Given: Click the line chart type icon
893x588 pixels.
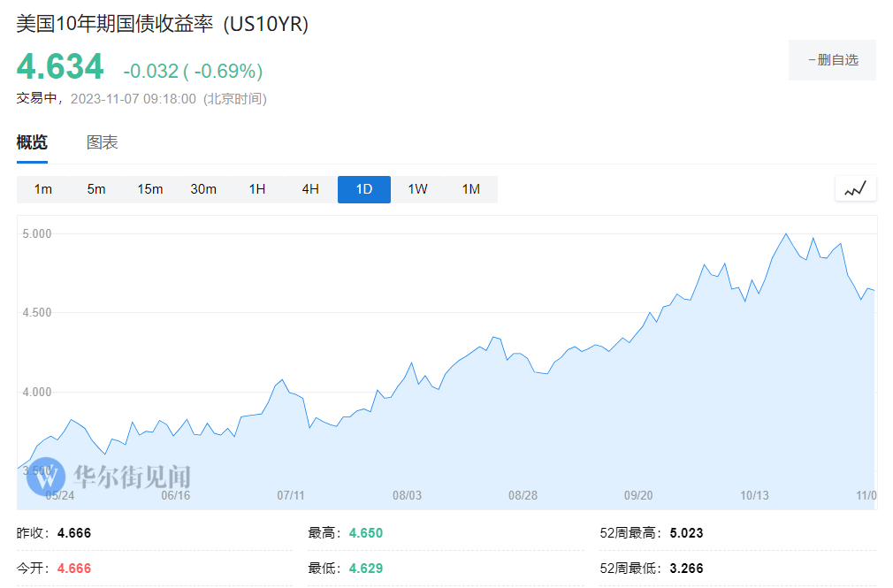Looking at the screenshot, I should pos(855,188).
